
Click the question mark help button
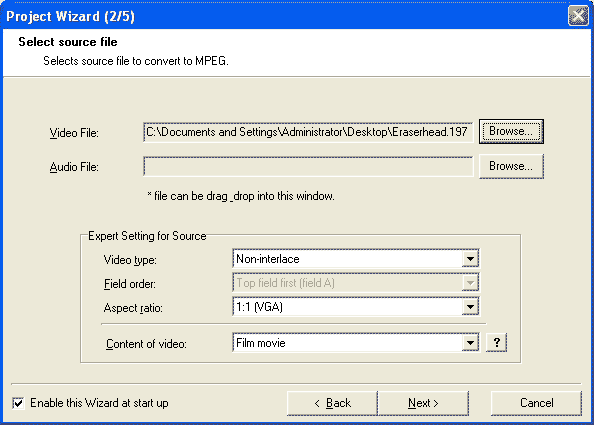pos(496,343)
